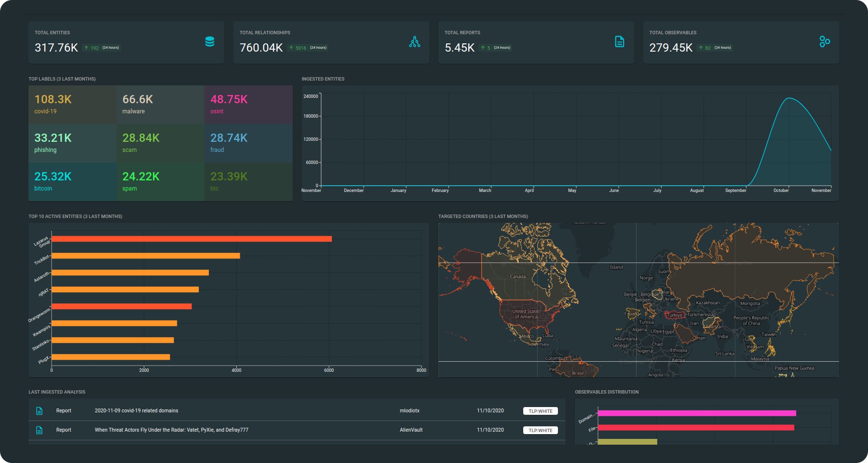This screenshot has width=868, height=463.
Task: Click file icon of covid-19 related domains report
Action: (x=40, y=411)
